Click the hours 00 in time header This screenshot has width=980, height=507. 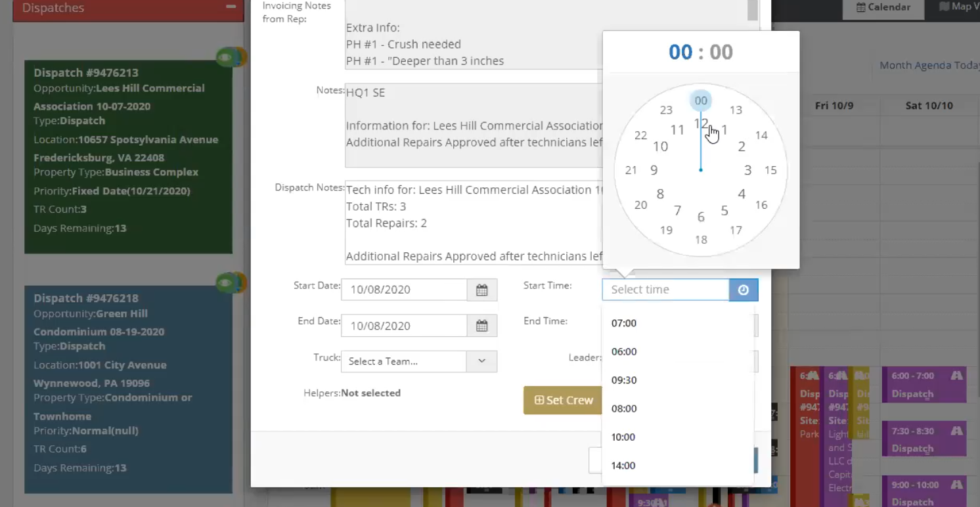coord(680,52)
